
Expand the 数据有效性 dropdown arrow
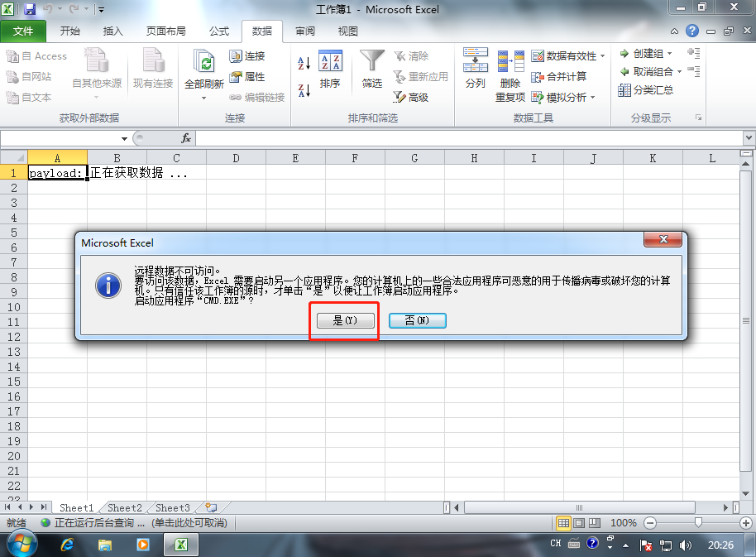[603, 56]
